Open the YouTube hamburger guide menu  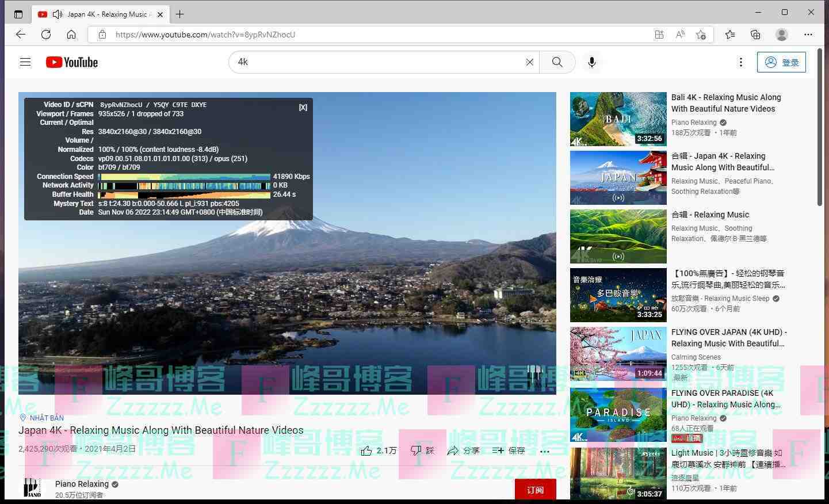[x=25, y=62]
